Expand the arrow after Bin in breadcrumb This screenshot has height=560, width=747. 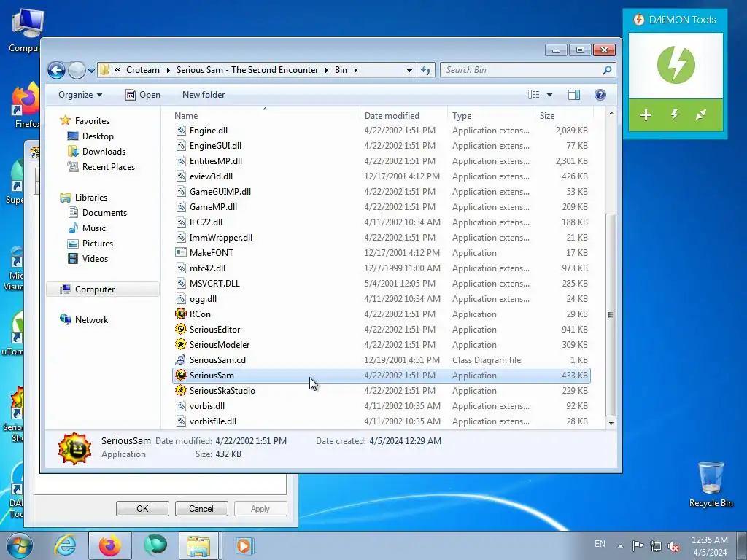pos(355,70)
